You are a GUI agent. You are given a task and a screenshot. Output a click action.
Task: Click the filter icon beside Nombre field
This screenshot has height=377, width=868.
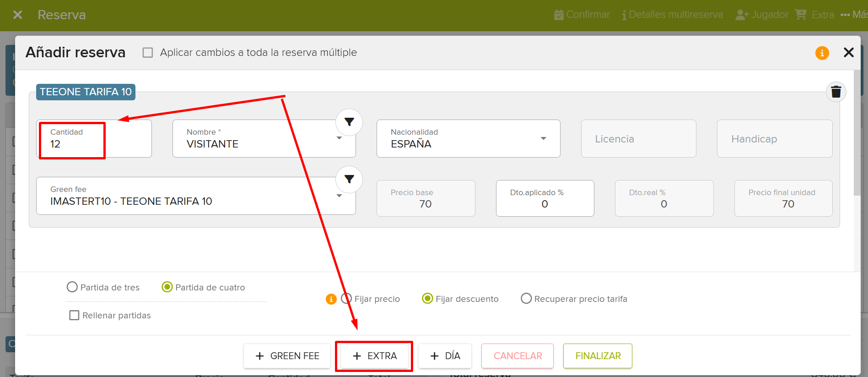(349, 122)
